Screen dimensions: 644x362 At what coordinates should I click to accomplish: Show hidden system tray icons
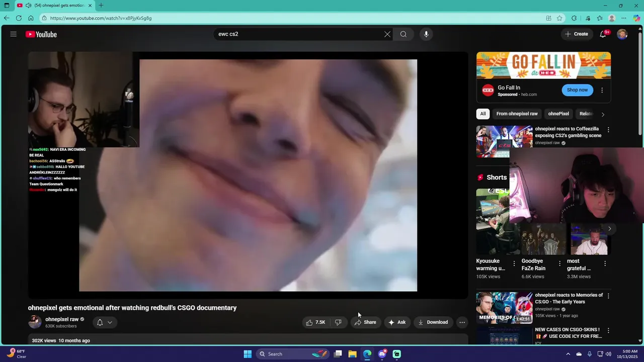pyautogui.click(x=568, y=354)
